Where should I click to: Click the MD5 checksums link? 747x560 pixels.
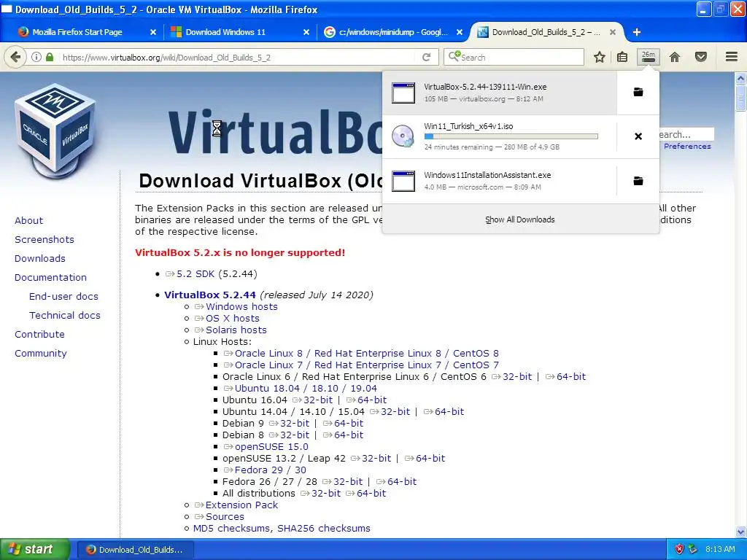coord(232,528)
